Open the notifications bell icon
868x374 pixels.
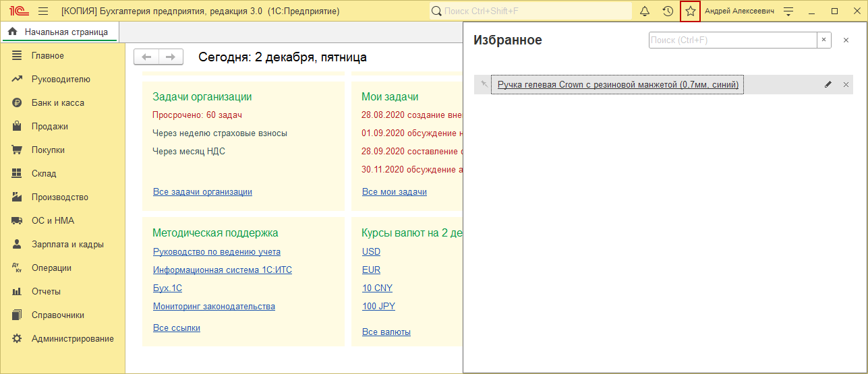(645, 11)
